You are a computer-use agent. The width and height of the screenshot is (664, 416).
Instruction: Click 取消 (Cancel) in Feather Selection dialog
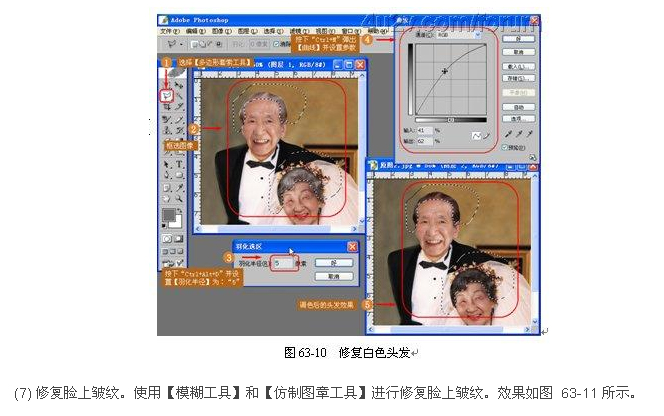pyautogui.click(x=334, y=276)
